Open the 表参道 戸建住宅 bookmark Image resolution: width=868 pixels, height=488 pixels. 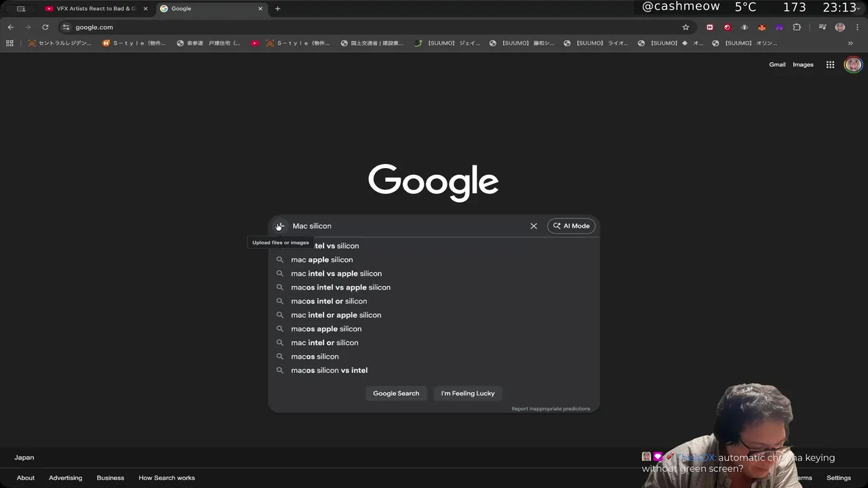coord(209,43)
